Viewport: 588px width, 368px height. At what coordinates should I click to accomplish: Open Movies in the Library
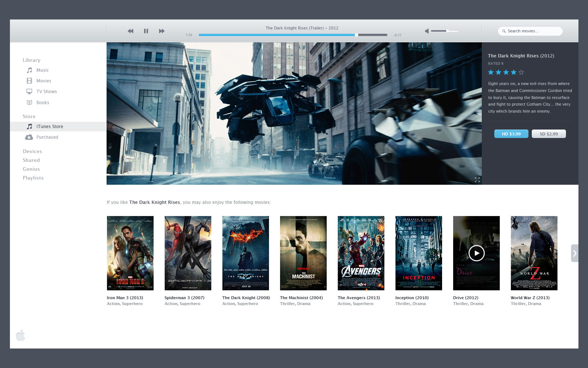click(x=44, y=81)
